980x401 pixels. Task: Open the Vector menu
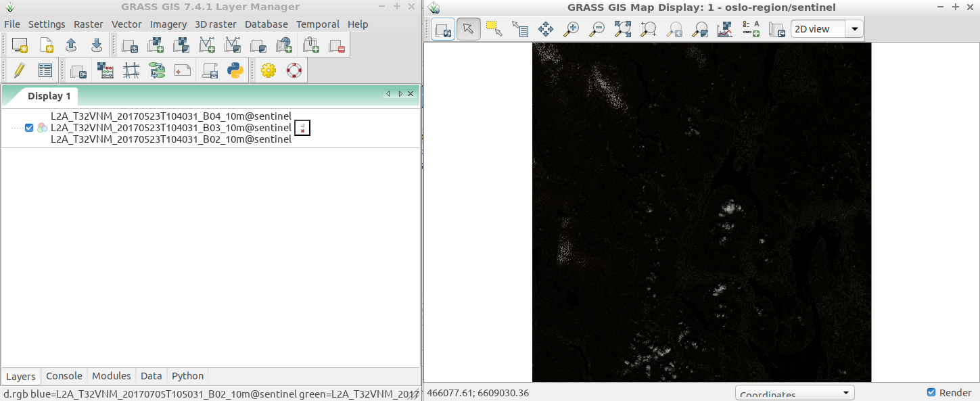127,24
